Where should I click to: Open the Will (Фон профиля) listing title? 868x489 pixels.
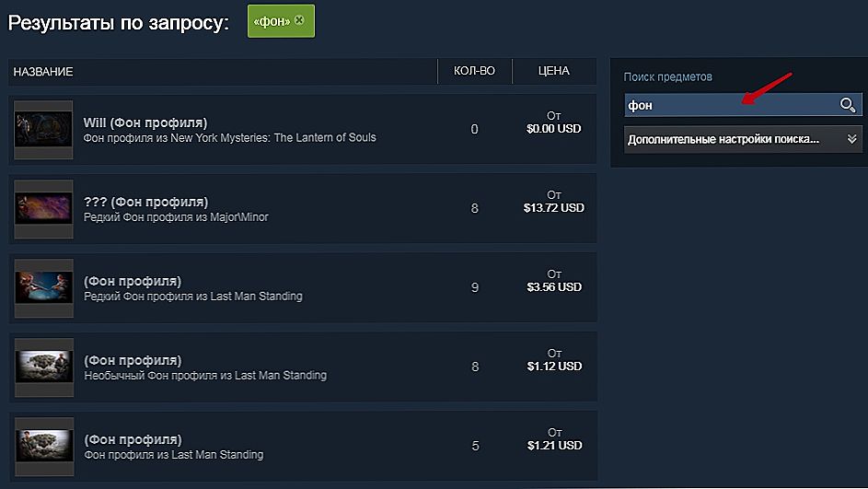pyautogui.click(x=145, y=122)
